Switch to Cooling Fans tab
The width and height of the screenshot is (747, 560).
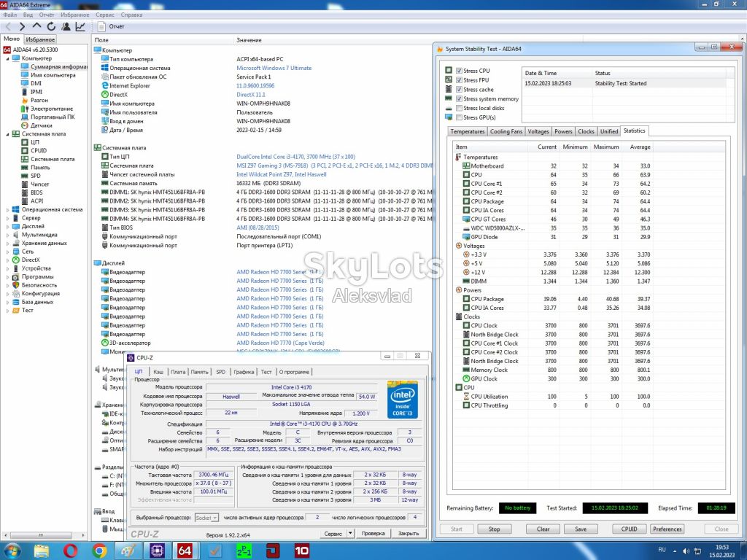tap(506, 131)
